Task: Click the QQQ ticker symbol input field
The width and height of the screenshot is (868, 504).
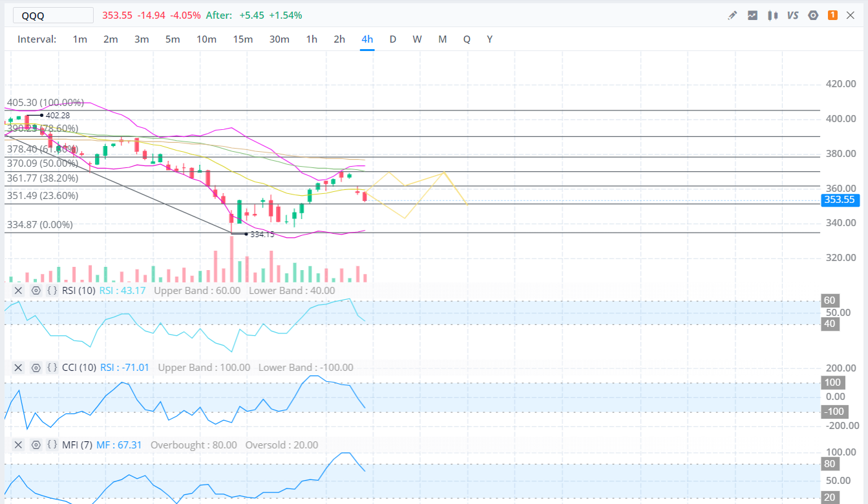Action: [53, 16]
